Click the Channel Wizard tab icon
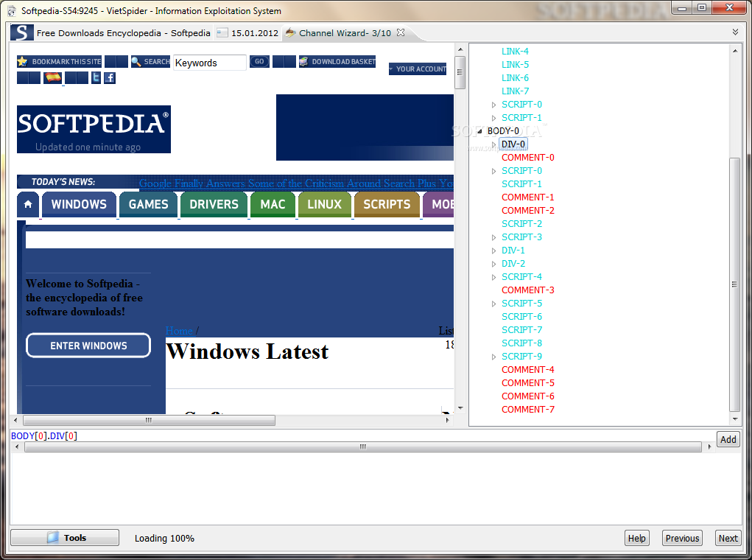Screen dimensions: 752x560 click(x=290, y=32)
